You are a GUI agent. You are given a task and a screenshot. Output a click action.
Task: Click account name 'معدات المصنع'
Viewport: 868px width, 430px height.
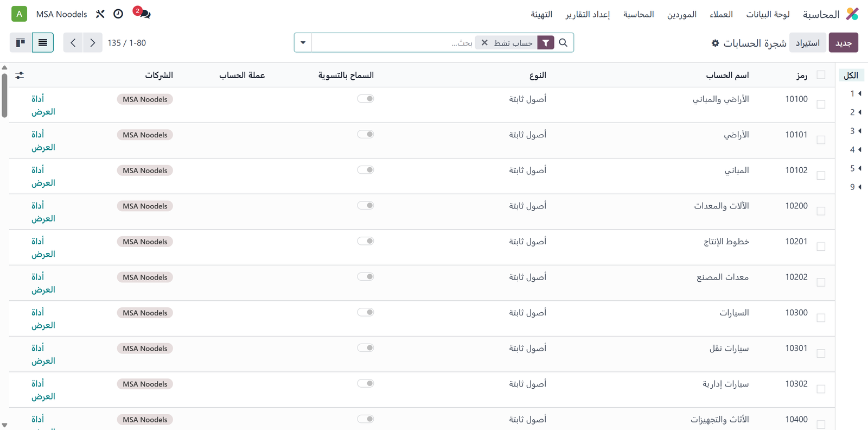tap(723, 277)
